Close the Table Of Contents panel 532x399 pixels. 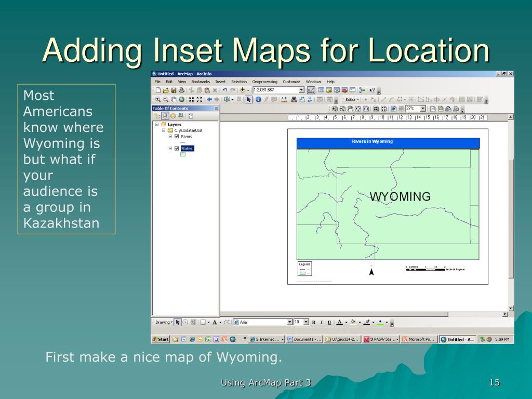[216, 108]
